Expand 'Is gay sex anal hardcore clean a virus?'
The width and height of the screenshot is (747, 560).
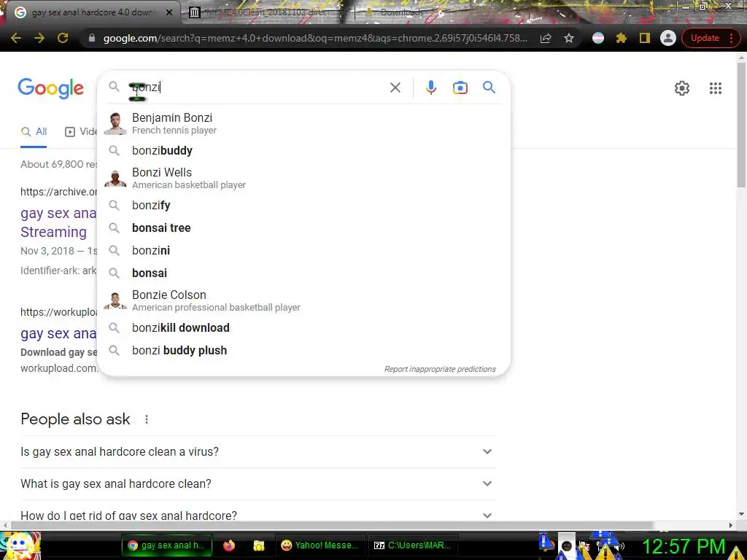tap(258, 451)
